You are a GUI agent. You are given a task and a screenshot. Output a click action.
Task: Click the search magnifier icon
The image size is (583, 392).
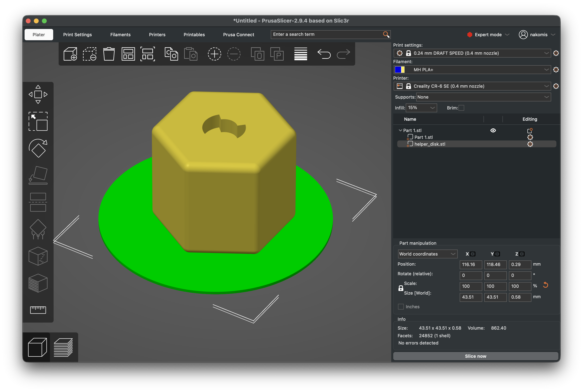(x=386, y=34)
